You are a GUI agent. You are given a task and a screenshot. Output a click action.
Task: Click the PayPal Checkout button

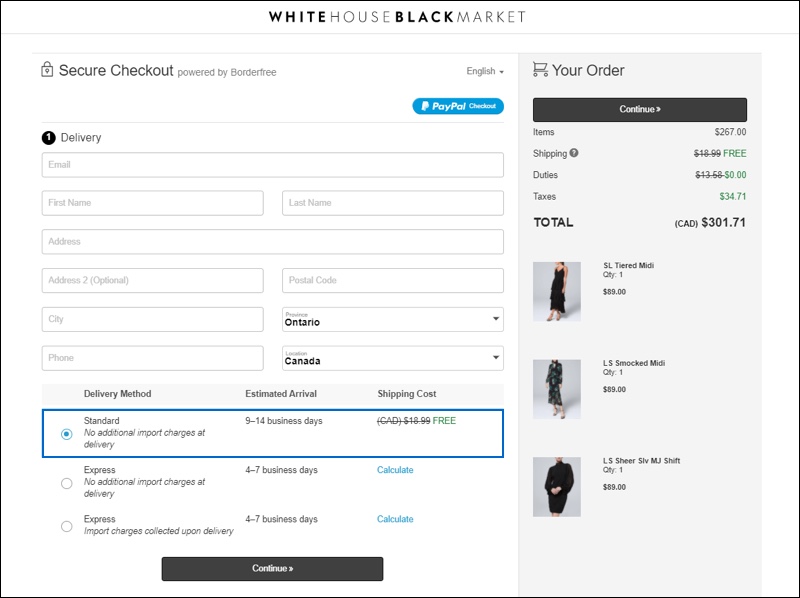click(458, 106)
